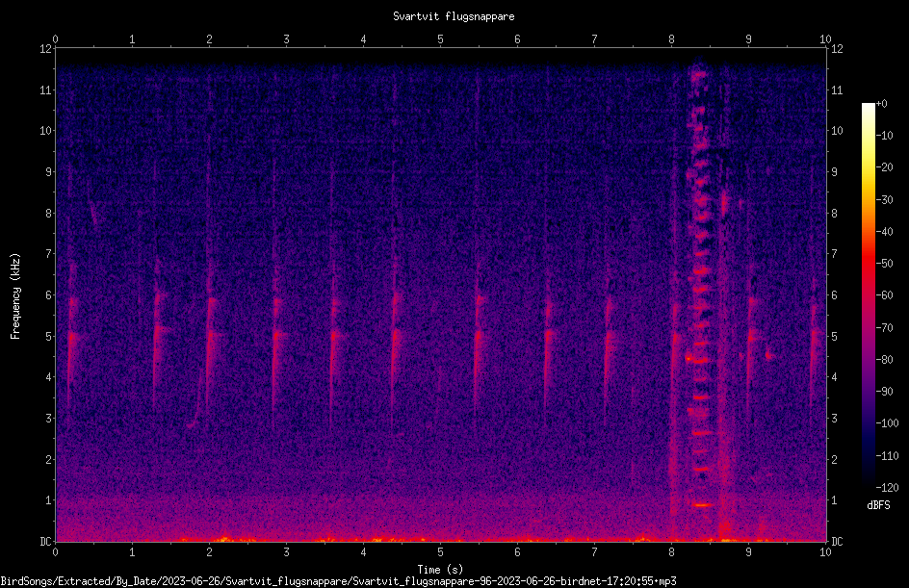
Task: Click the file path text below the plot
Action: pyautogui.click(x=338, y=581)
